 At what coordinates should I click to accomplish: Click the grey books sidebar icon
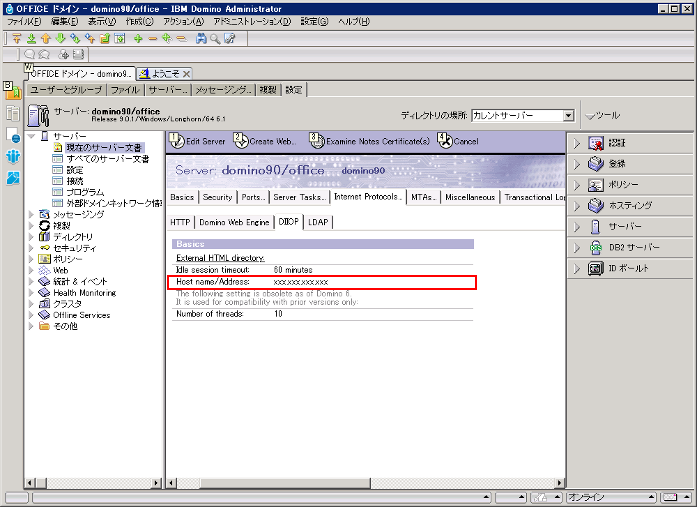(12, 114)
